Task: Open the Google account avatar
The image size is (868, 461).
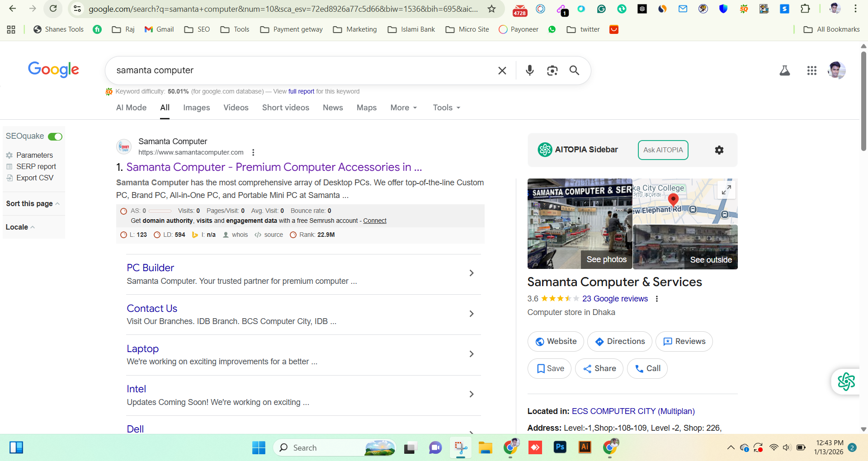Action: tap(836, 71)
